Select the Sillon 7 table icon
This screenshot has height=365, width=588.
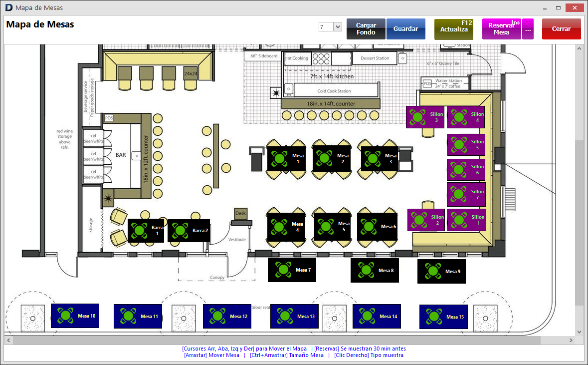click(x=458, y=194)
